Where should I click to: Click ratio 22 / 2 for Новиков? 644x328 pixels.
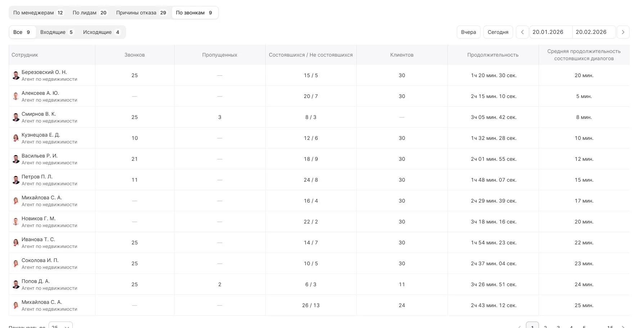point(311,222)
